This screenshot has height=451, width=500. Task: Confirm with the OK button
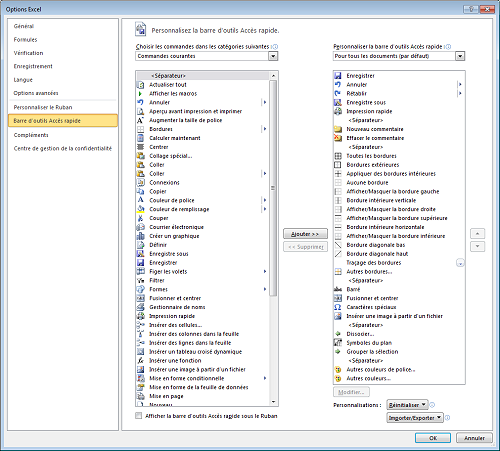[x=433, y=438]
